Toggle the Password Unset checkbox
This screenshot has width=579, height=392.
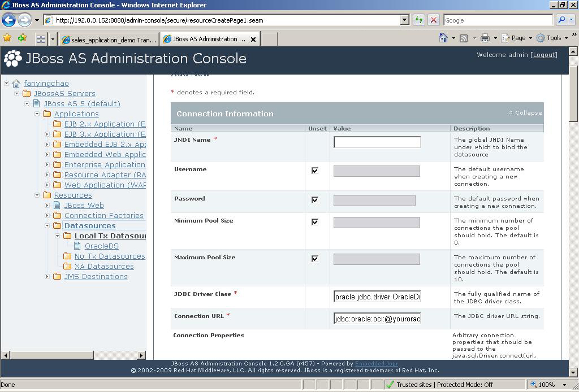point(315,199)
